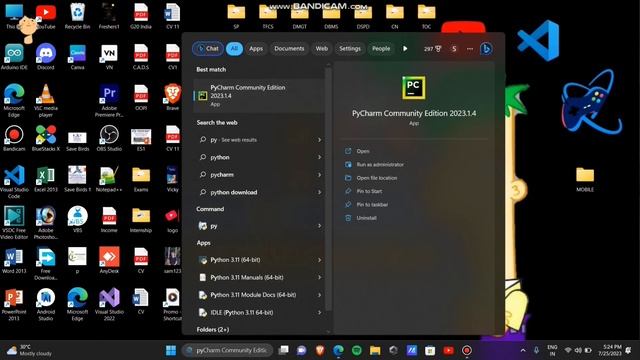Expand IDLE (Python 3.11 64-bit) chevron
640x360 pixels.
(x=320, y=313)
